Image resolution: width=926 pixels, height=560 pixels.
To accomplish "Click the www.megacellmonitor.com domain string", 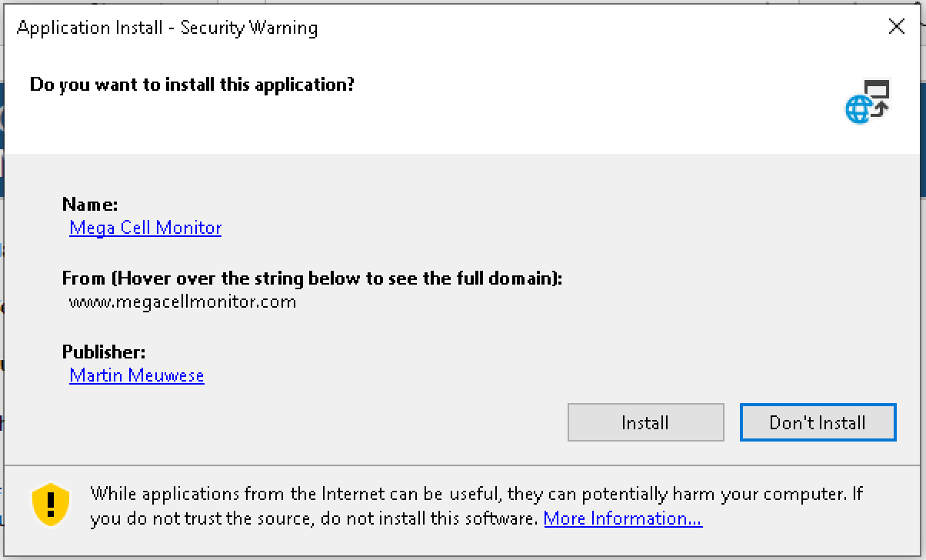I will point(182,302).
